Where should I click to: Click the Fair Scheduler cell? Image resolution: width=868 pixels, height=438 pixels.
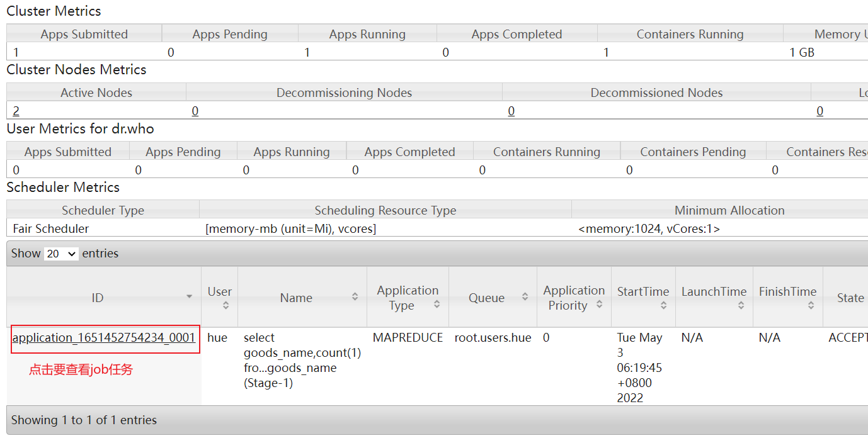click(x=51, y=229)
